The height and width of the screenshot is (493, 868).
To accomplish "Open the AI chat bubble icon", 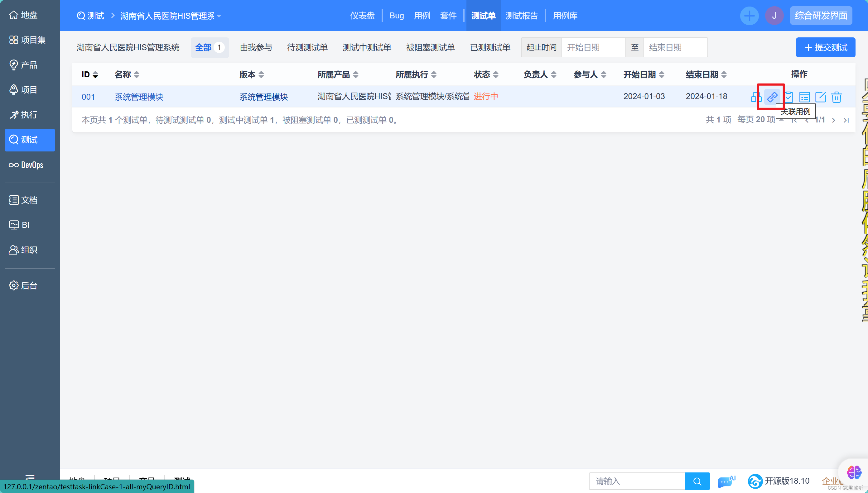I will (x=726, y=481).
